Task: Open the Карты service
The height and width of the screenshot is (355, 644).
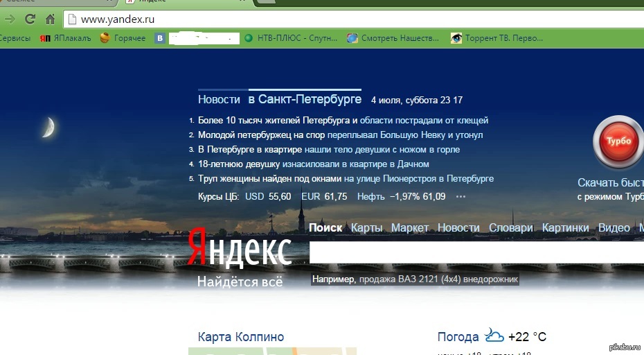Action: click(367, 228)
